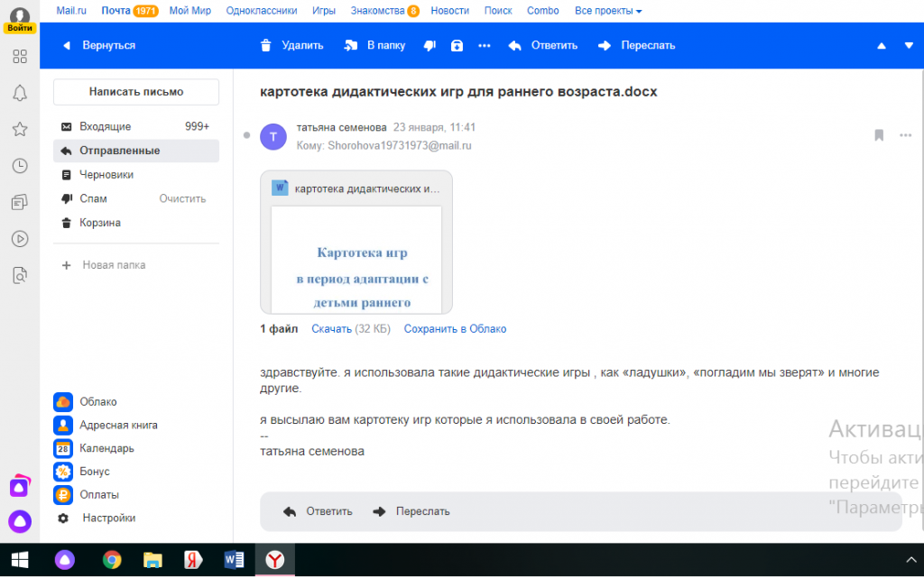Screen dimensions: 924x578
Task: Mark message as spam with thumbs-down icon
Action: [x=430, y=45]
